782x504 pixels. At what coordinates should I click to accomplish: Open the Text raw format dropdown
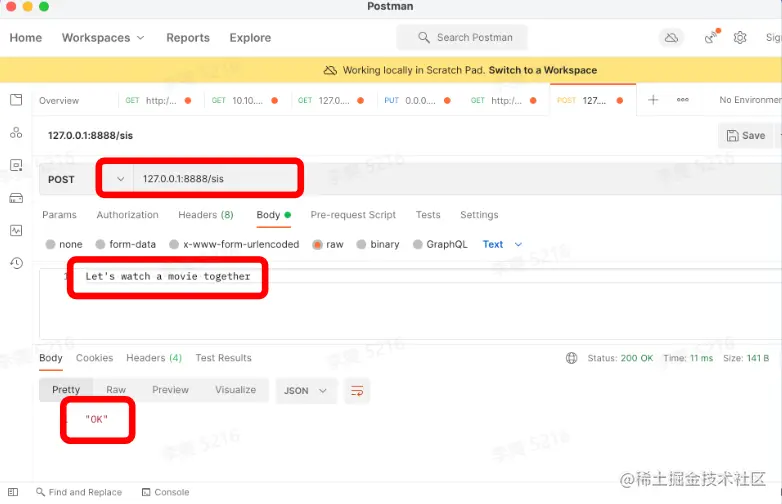click(x=502, y=244)
